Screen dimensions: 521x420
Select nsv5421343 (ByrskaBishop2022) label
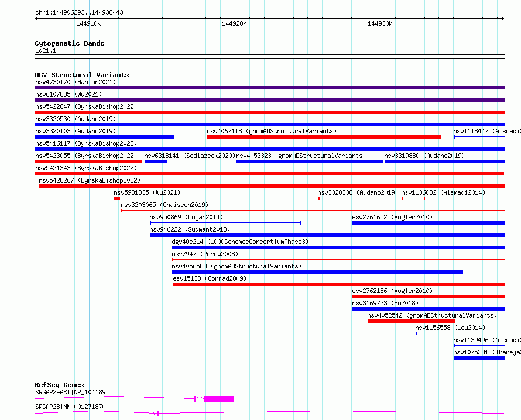tap(86, 168)
